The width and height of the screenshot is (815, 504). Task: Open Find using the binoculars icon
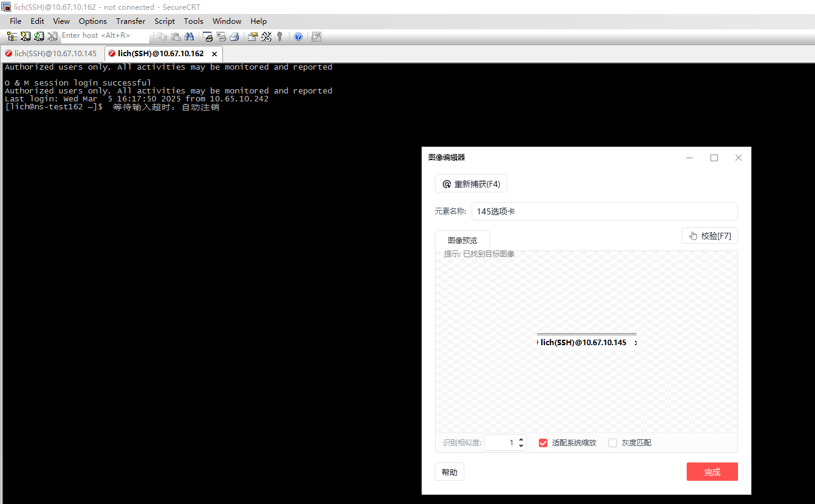tap(190, 37)
